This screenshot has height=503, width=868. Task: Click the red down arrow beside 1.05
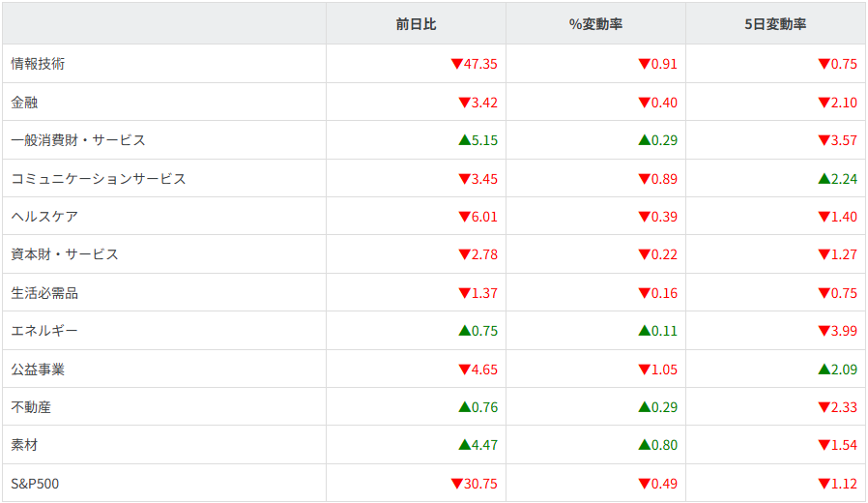(x=644, y=370)
